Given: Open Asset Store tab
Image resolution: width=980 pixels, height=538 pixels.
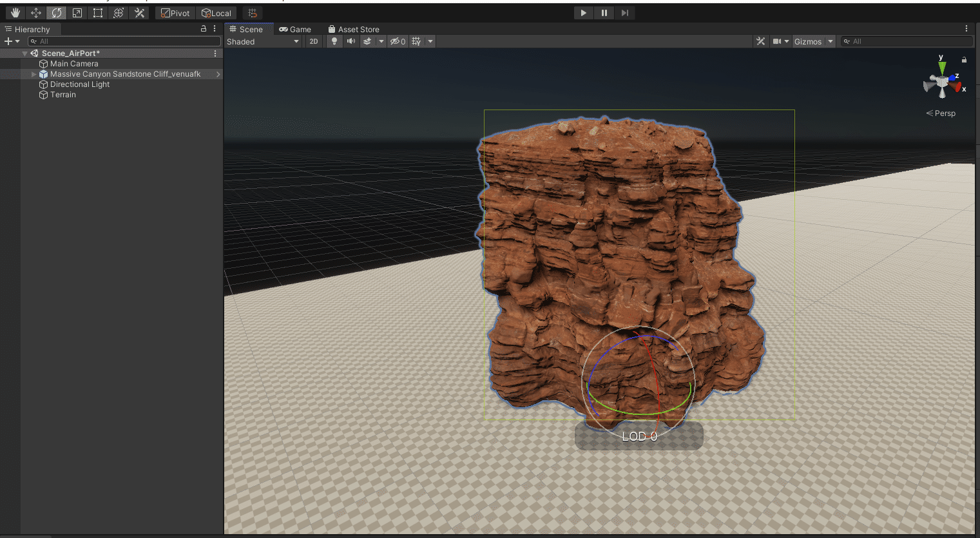Looking at the screenshot, I should coord(354,29).
